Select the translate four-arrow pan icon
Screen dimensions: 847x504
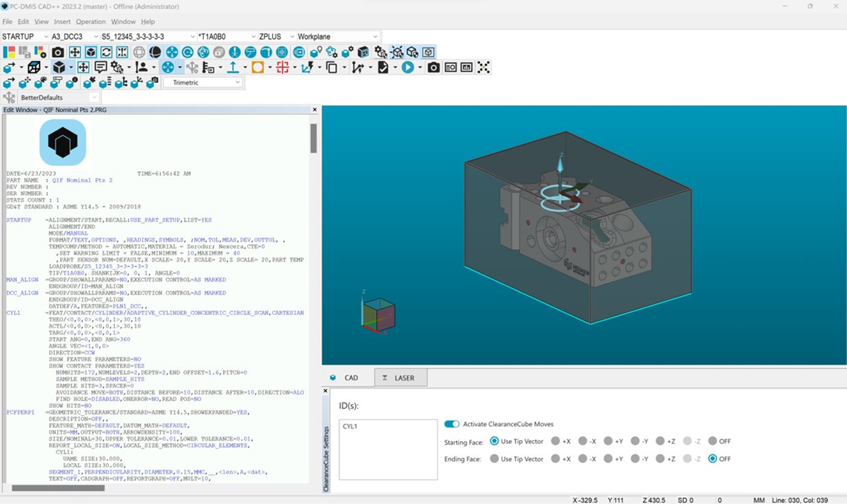click(76, 52)
